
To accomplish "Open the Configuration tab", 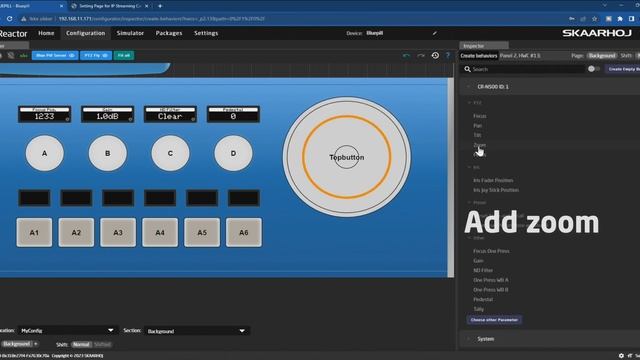I will click(85, 33).
